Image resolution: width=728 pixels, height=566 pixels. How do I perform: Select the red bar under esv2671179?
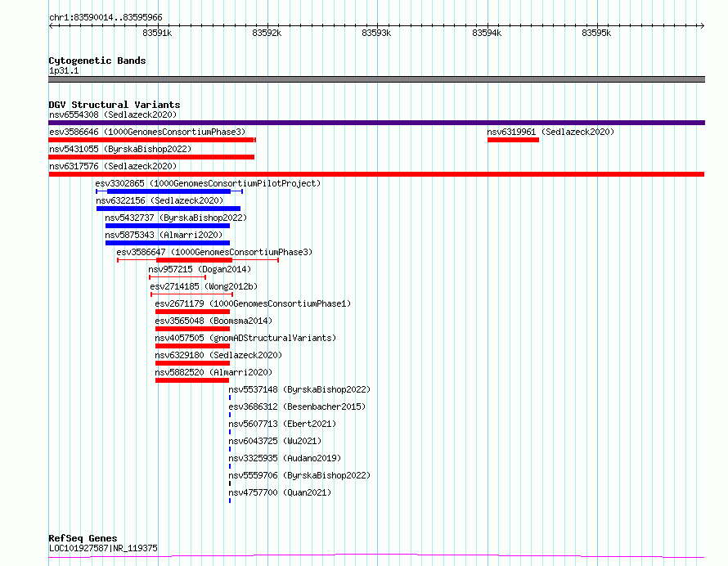point(193,312)
